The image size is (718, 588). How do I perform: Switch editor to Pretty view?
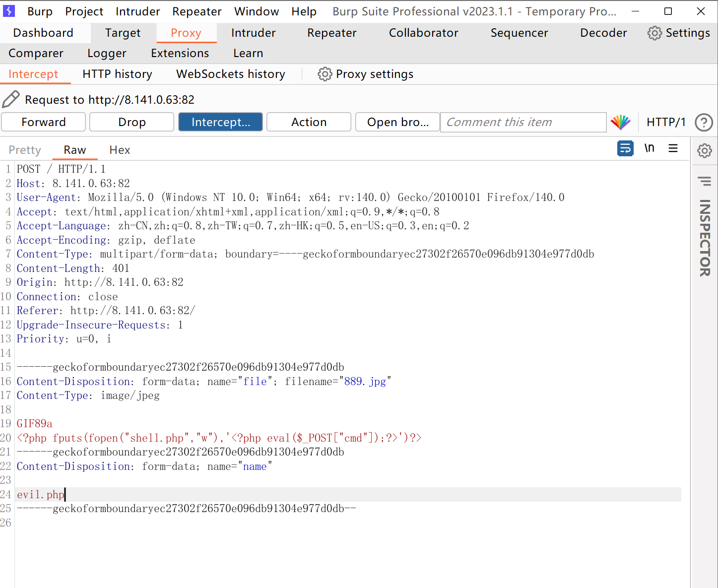coord(25,150)
